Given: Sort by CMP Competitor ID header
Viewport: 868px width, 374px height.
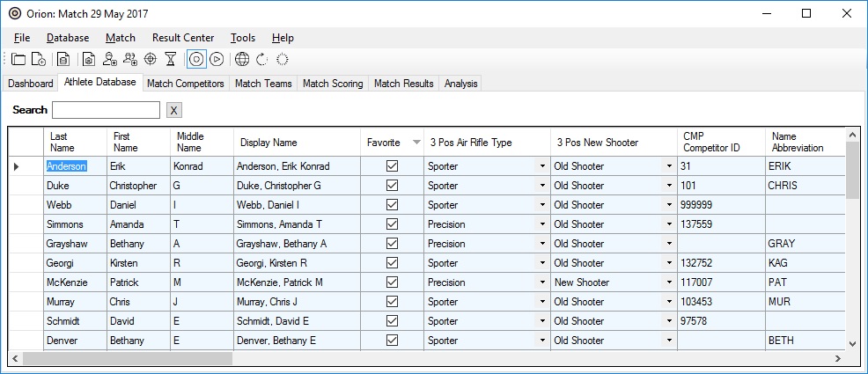Looking at the screenshot, I should pyautogui.click(x=721, y=143).
